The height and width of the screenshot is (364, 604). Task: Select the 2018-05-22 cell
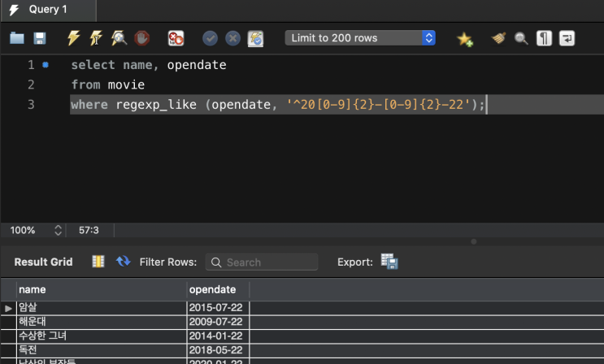click(x=218, y=350)
